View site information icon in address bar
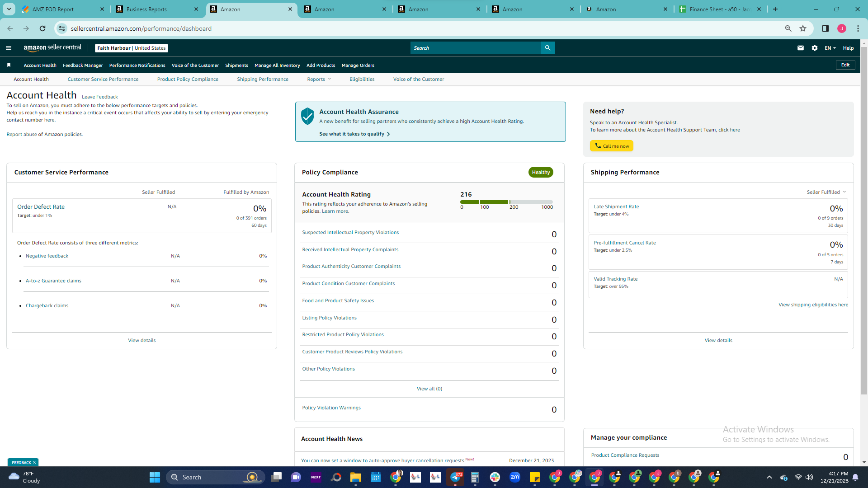This screenshot has width=868, height=488. pos(62,28)
